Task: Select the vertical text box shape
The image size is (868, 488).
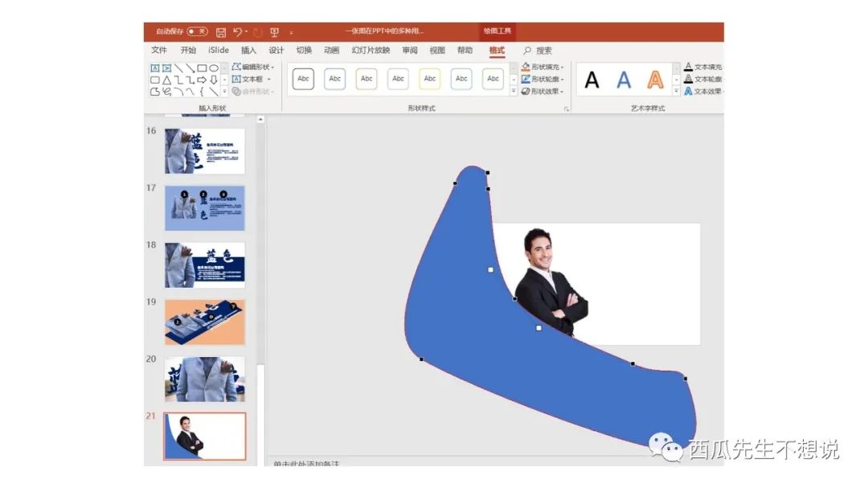Action: click(x=166, y=68)
